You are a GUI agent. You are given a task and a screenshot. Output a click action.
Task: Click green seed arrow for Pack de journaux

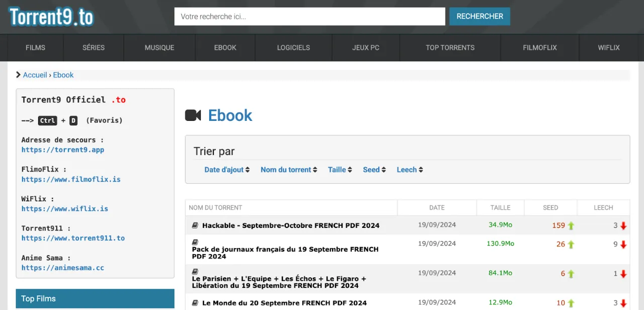coord(571,245)
